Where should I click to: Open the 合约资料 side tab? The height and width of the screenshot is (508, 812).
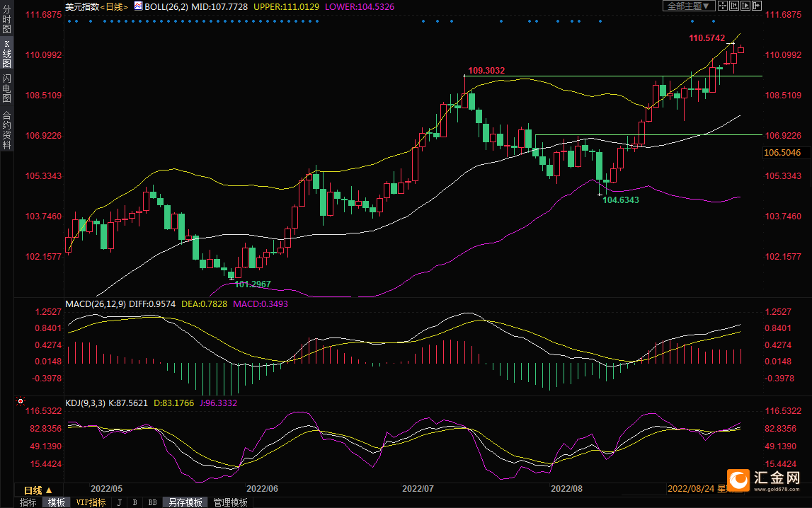6,130
